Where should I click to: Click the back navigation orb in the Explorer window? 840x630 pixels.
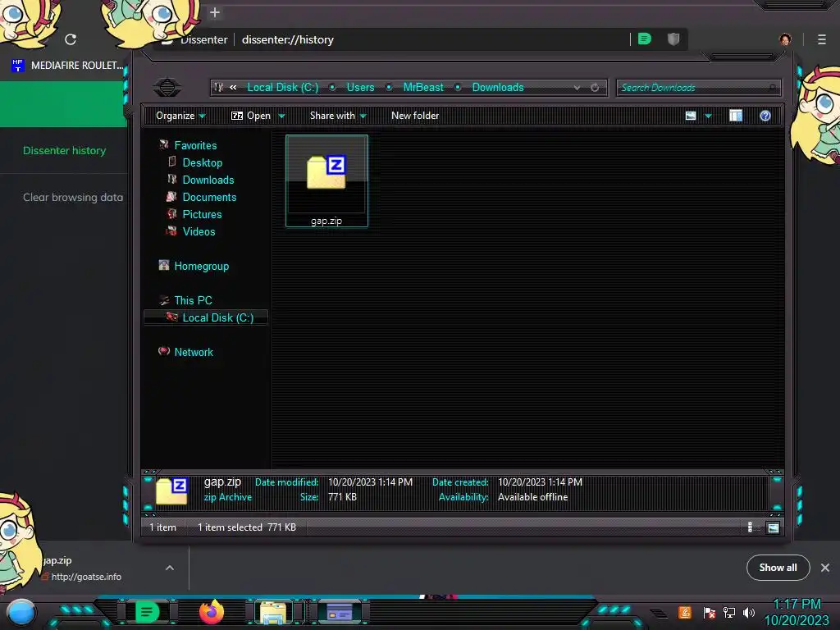point(167,87)
